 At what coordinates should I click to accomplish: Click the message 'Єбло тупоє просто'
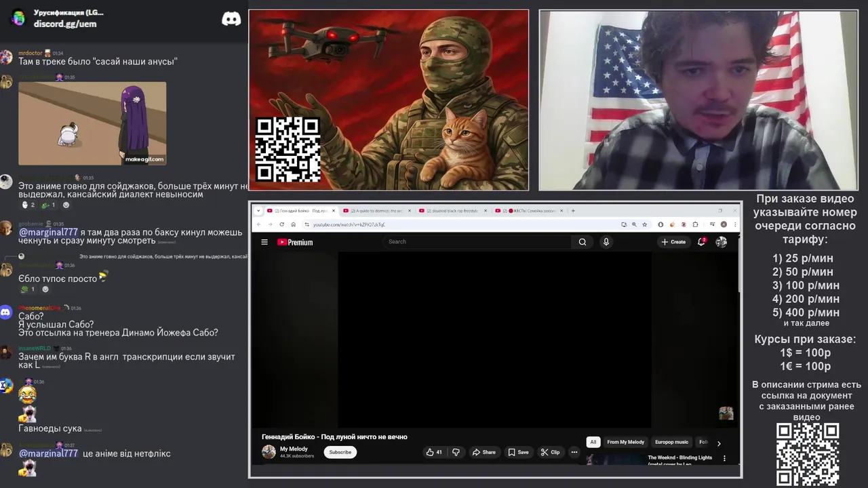58,279
